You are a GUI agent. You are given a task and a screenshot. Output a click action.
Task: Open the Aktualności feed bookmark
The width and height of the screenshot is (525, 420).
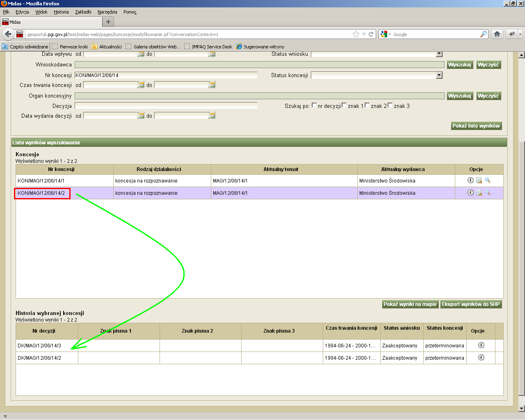tap(107, 47)
